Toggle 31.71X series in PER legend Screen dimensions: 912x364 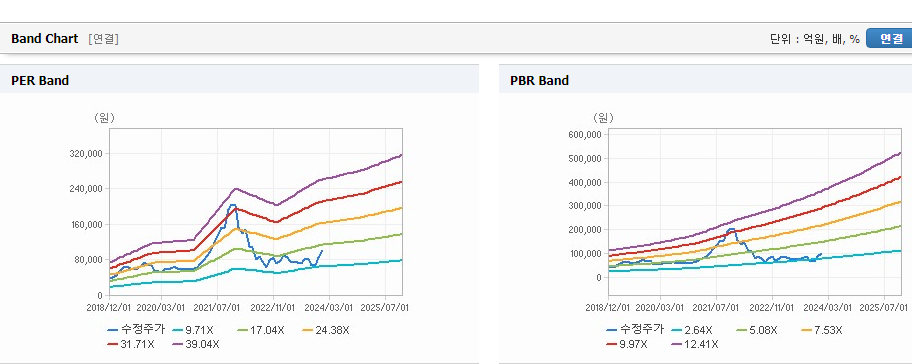pos(131,344)
